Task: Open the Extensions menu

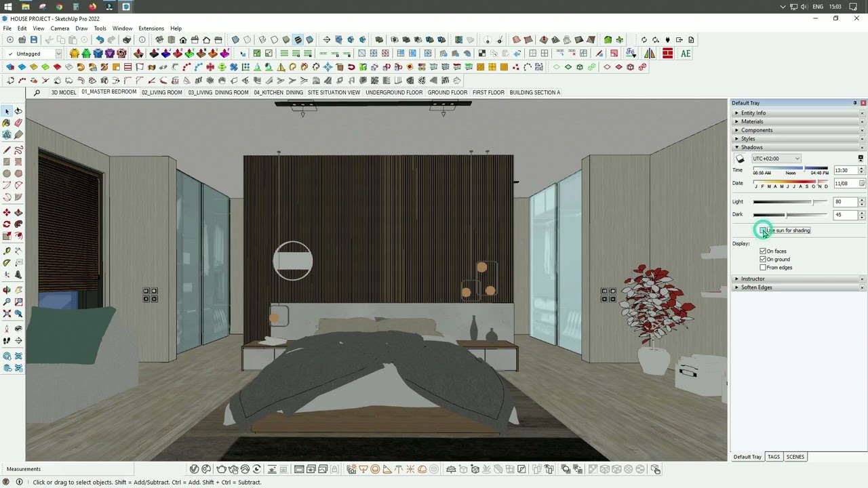Action: [x=151, y=28]
